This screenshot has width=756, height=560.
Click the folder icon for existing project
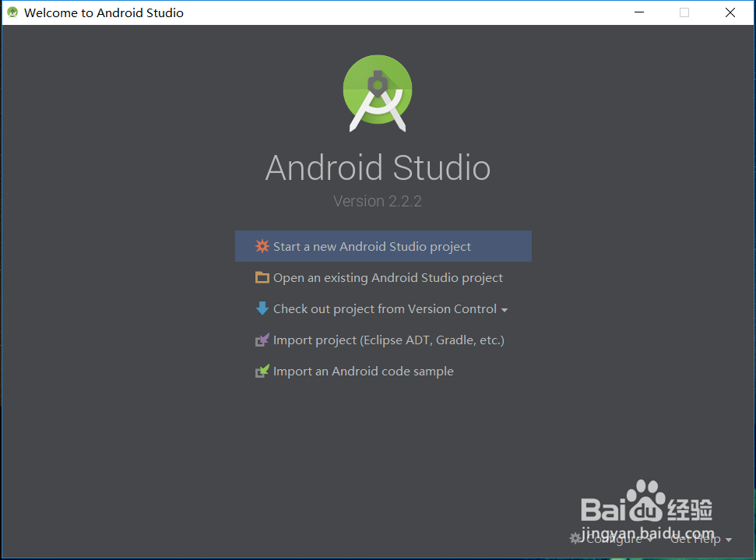point(262,277)
